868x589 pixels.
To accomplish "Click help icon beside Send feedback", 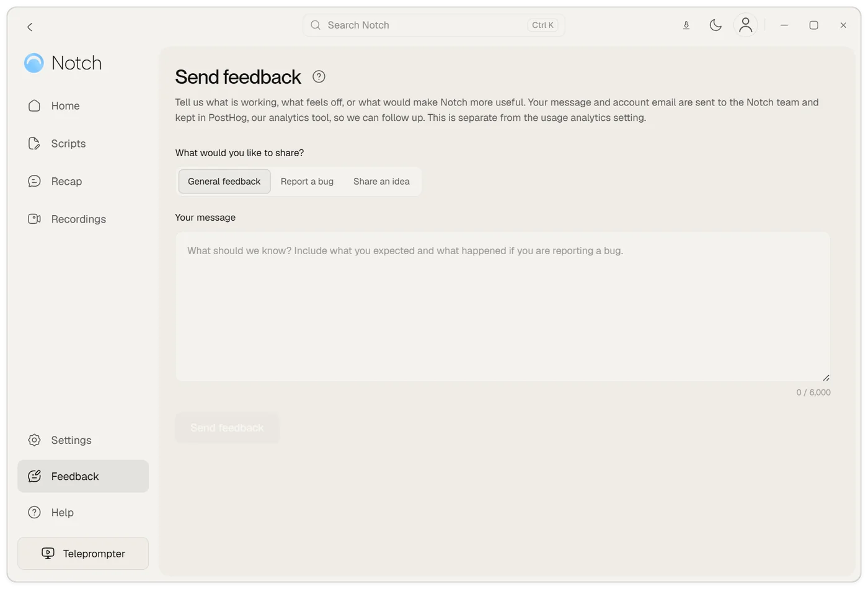I will [319, 77].
